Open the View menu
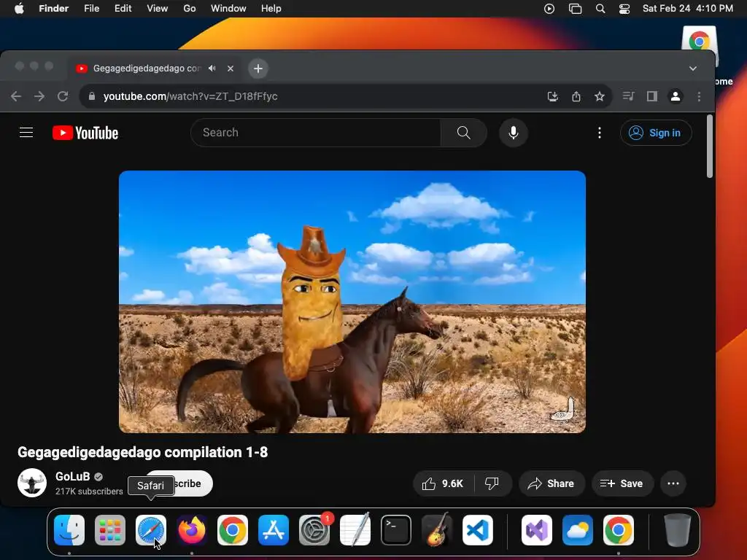The height and width of the screenshot is (560, 747). (x=158, y=8)
